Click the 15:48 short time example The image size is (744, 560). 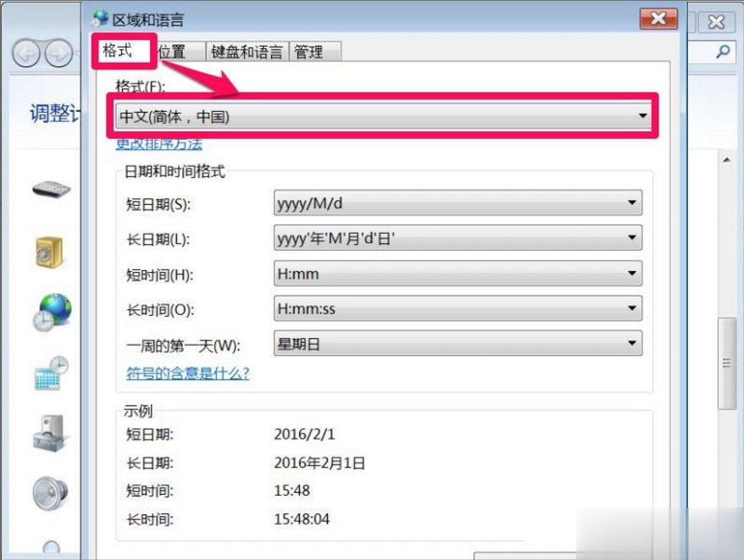291,491
